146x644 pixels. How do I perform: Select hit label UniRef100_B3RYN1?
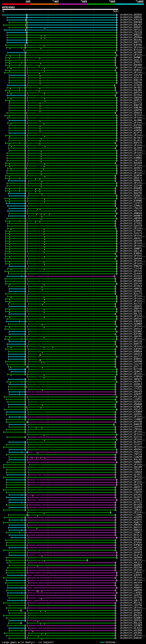tap(131, 45)
